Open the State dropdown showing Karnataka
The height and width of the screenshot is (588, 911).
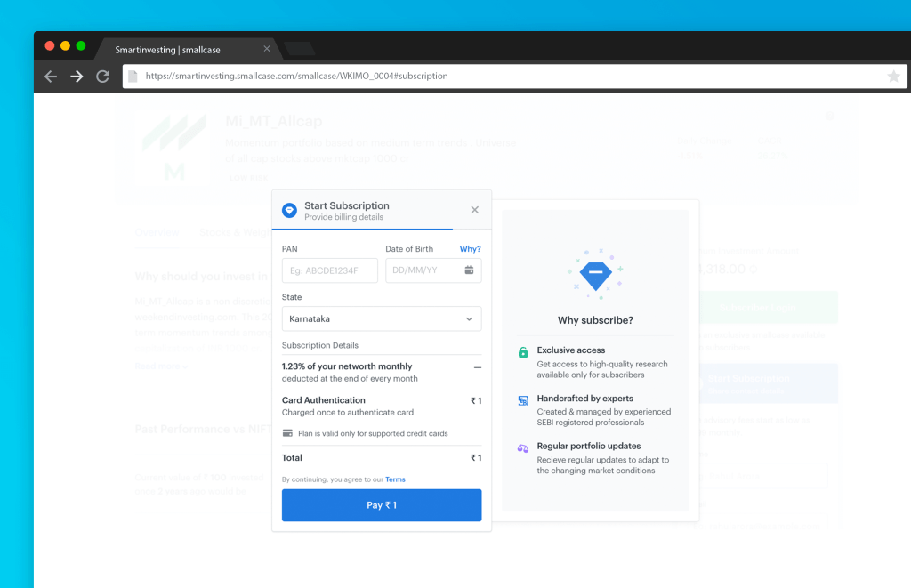[x=381, y=319]
